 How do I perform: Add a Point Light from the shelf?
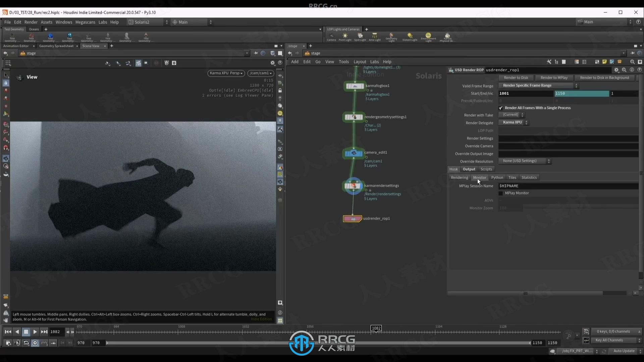click(x=345, y=37)
